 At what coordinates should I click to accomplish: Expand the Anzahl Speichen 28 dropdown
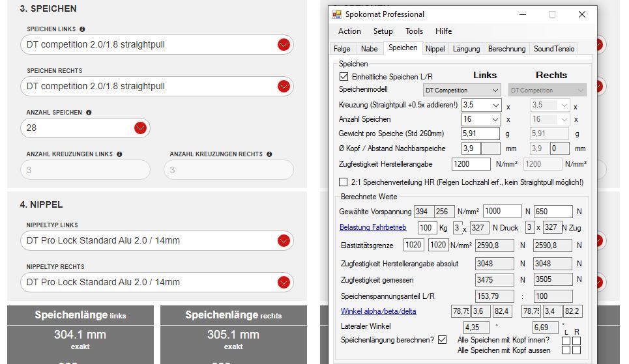(x=140, y=128)
